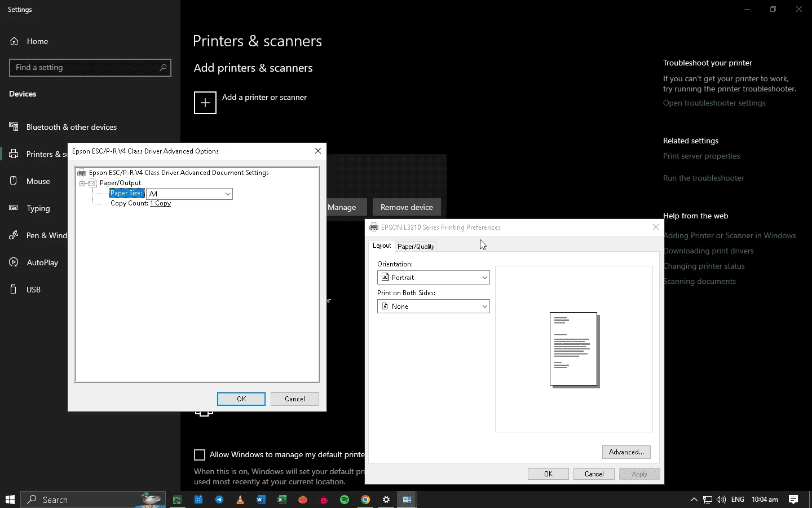This screenshot has width=812, height=508.
Task: Open the Calendar app from the taskbar
Action: click(198, 500)
